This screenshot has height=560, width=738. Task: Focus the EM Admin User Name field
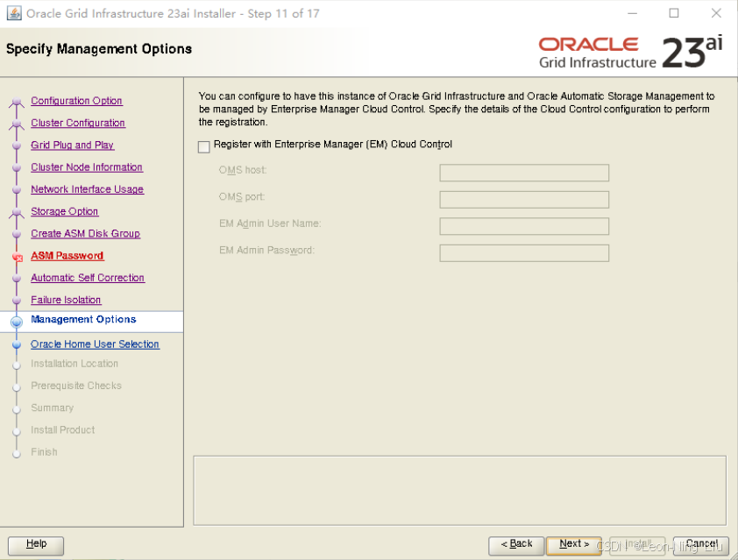[x=524, y=226]
